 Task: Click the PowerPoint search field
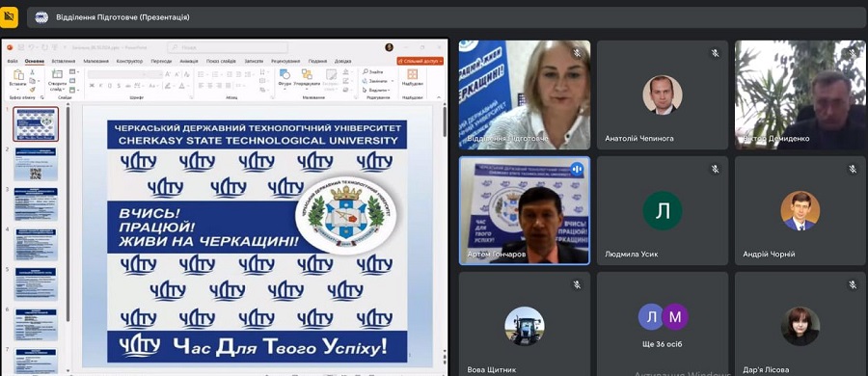[x=228, y=47]
